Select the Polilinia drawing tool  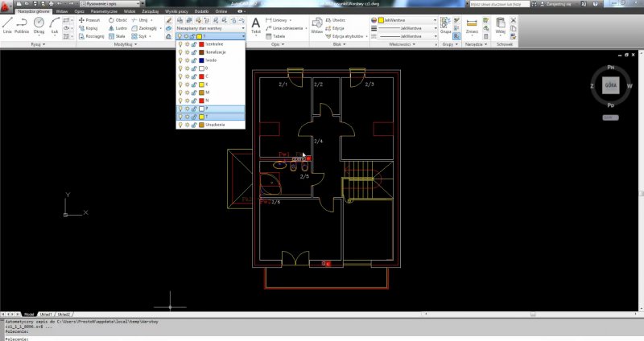tap(23, 25)
